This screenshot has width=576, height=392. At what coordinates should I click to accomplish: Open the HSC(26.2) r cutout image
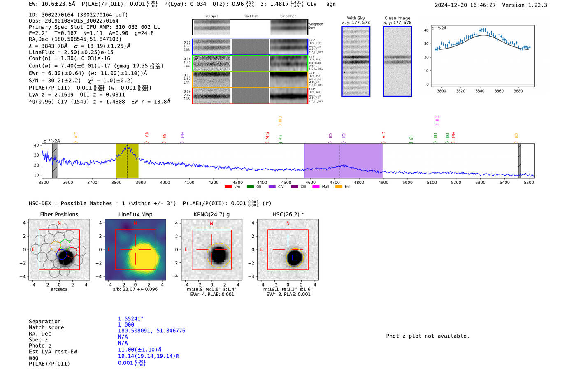288,250
